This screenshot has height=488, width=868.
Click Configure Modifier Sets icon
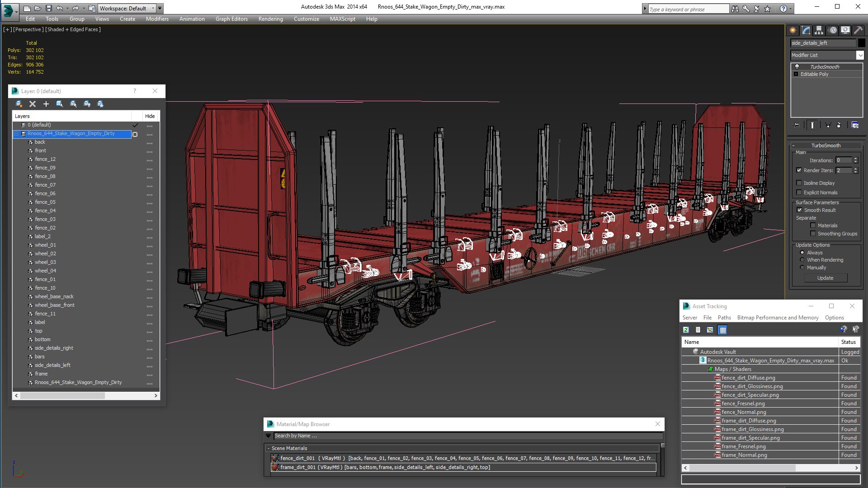[x=855, y=125]
